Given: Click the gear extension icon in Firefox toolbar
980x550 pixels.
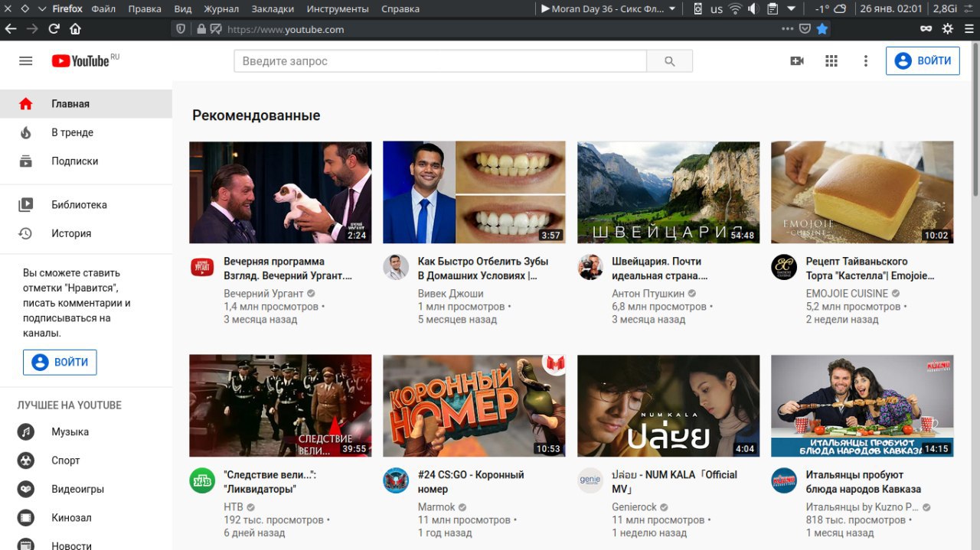Looking at the screenshot, I should [x=948, y=29].
